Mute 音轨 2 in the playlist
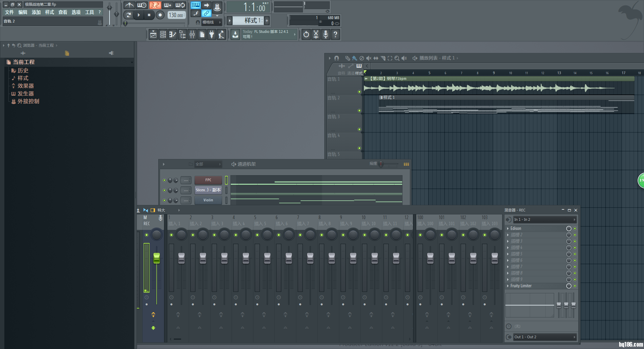Screen dimensions: 644x349 coord(359,110)
